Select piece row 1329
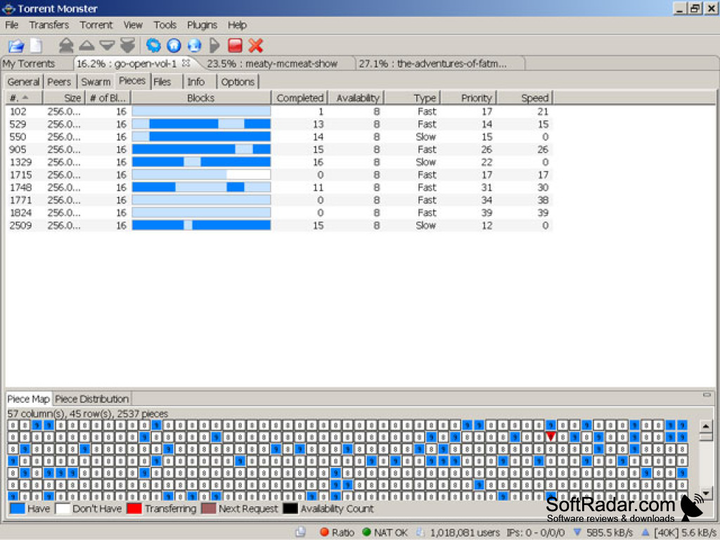The width and height of the screenshot is (720, 540). pos(279,162)
